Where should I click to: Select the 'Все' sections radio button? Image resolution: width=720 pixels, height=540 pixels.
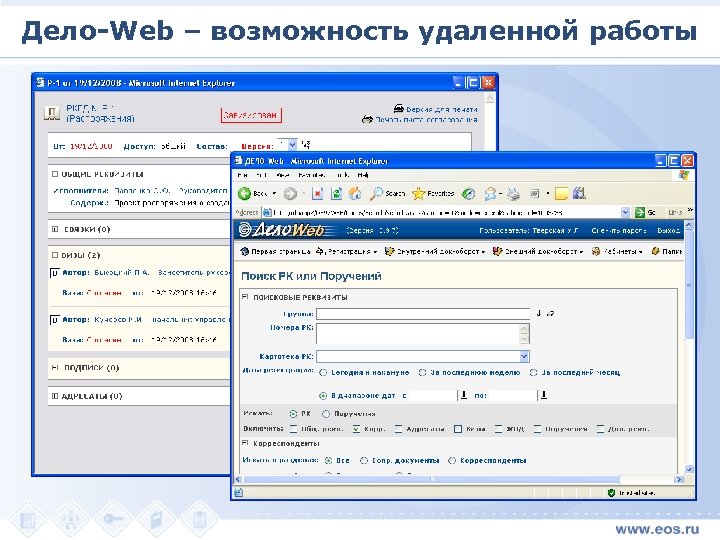(x=328, y=460)
